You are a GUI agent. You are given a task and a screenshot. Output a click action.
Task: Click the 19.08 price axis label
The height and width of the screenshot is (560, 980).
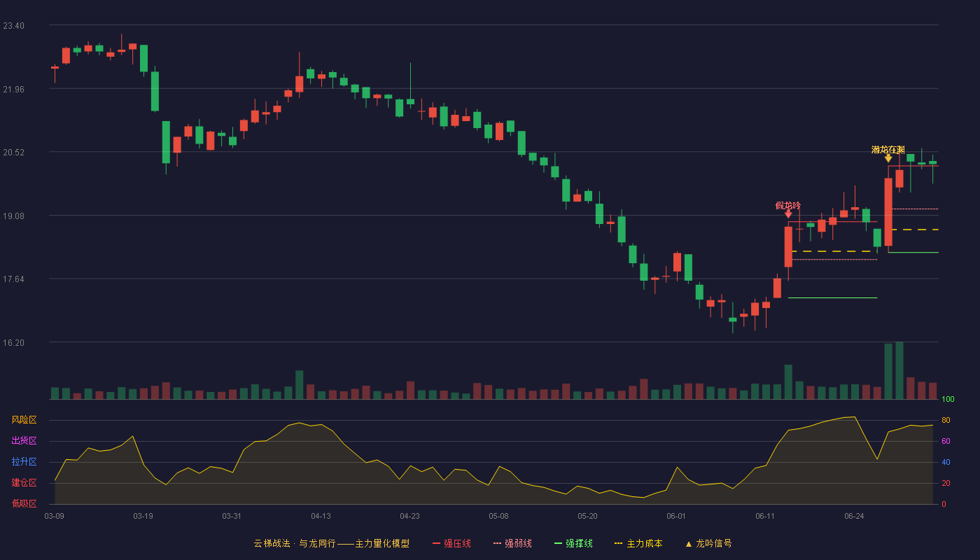(x=13, y=216)
